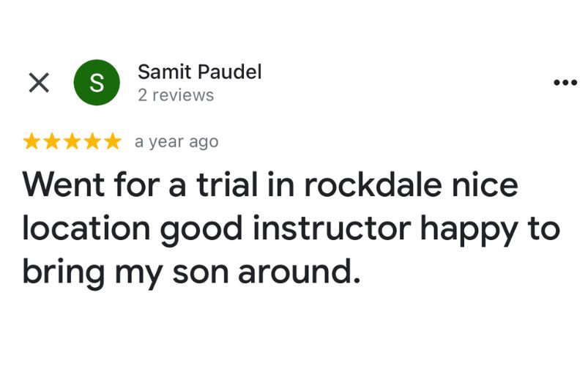Click the fifth yellow rating star
The width and height of the screenshot is (588, 369).
pos(111,142)
